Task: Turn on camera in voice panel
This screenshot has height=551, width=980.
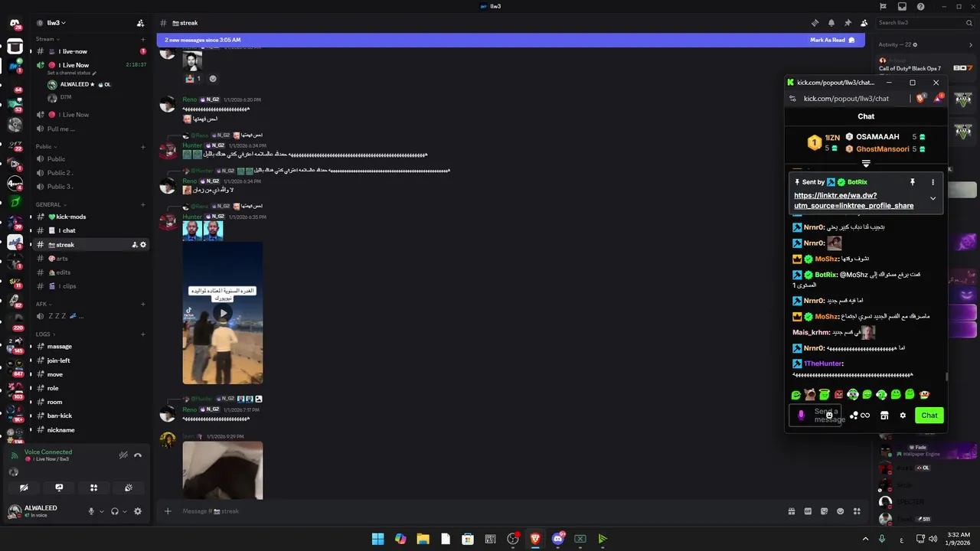Action: 24,487
